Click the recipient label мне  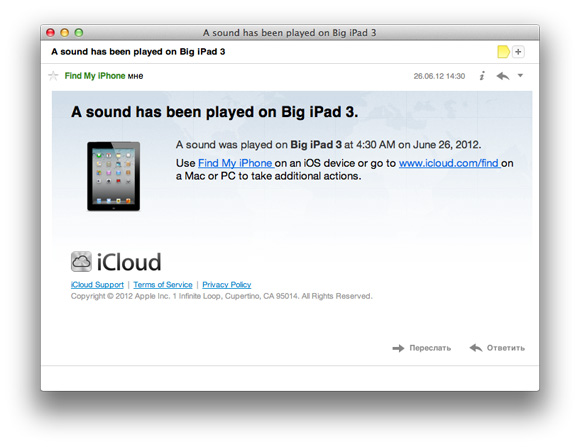click(135, 76)
